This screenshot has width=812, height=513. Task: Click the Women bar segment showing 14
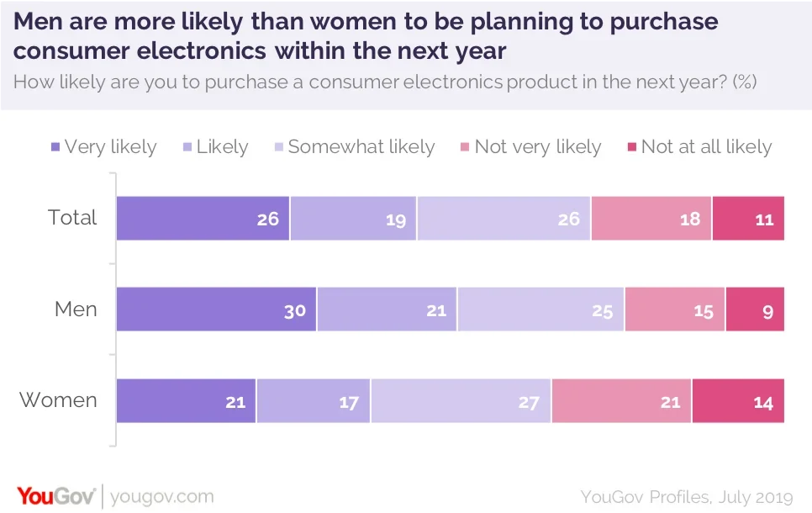(x=739, y=400)
